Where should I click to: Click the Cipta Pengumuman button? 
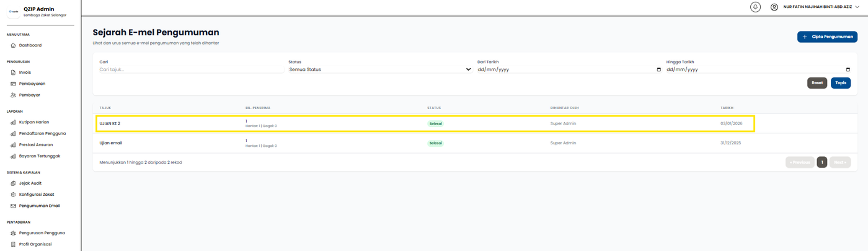(x=827, y=37)
